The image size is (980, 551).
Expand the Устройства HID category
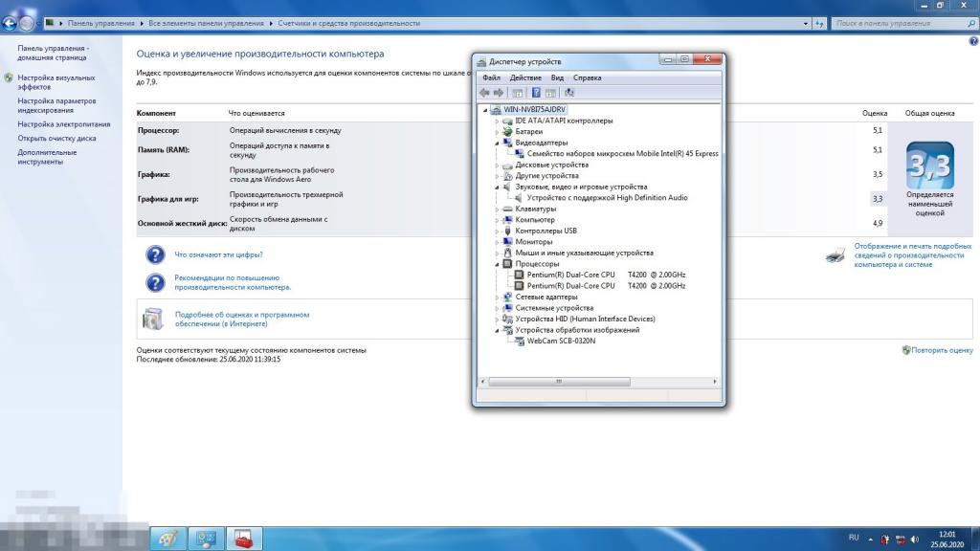click(497, 320)
